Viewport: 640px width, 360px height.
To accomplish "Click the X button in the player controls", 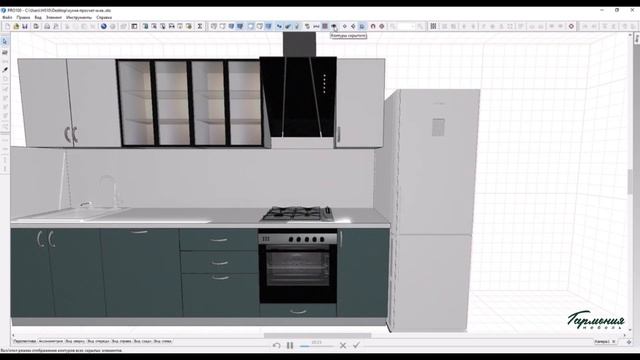I will [x=343, y=346].
